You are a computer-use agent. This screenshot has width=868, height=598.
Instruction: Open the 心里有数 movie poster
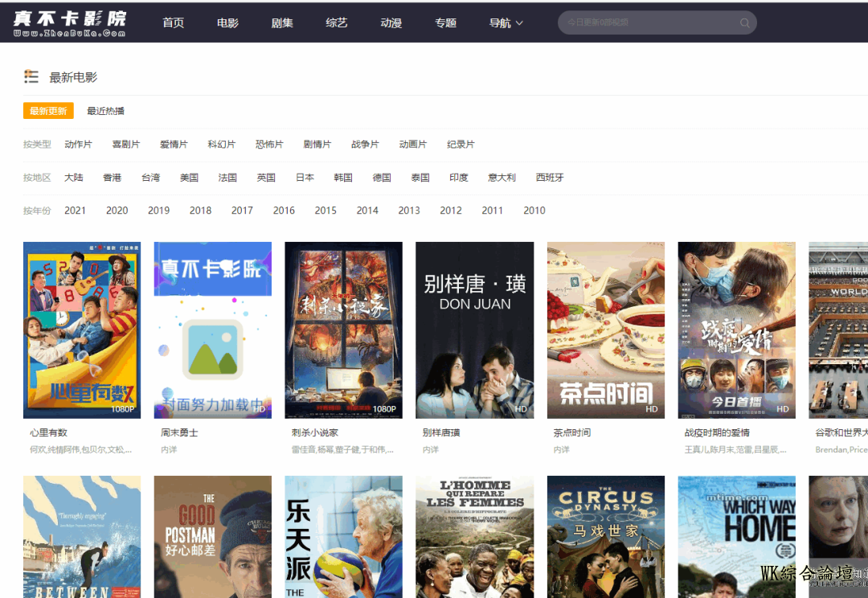(82, 330)
